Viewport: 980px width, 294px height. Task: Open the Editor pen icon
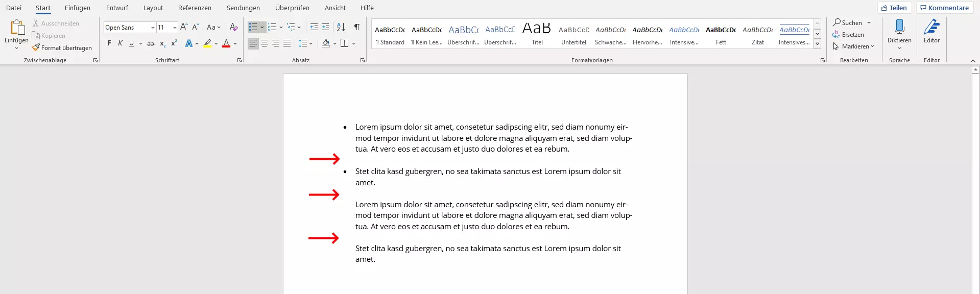pyautogui.click(x=931, y=27)
